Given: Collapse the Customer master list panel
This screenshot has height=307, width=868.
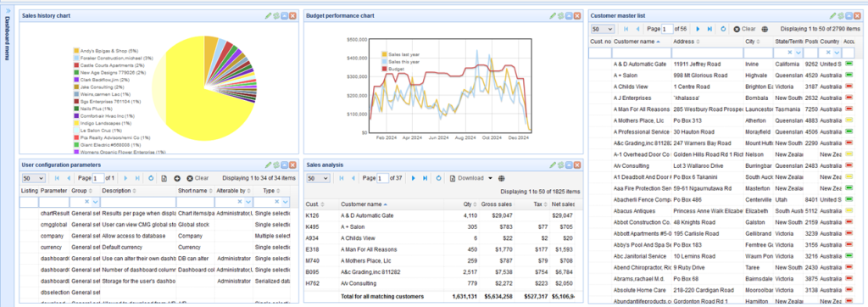Looking at the screenshot, I should point(849,16).
